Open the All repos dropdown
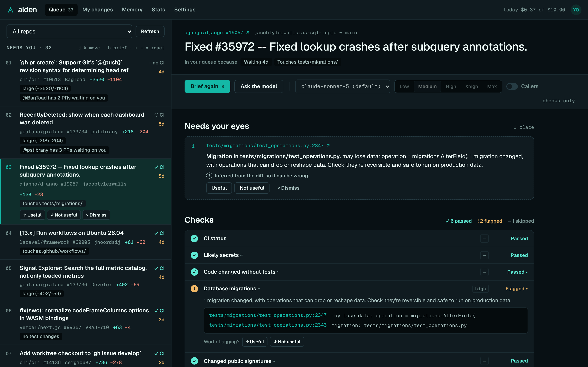Screen dimensions: 588x367 (69, 31)
